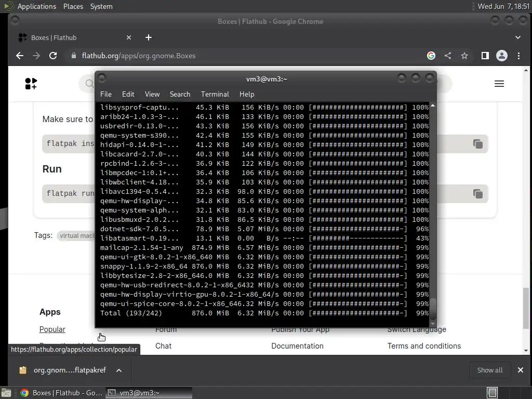Open Terms and conditions link

click(424, 346)
